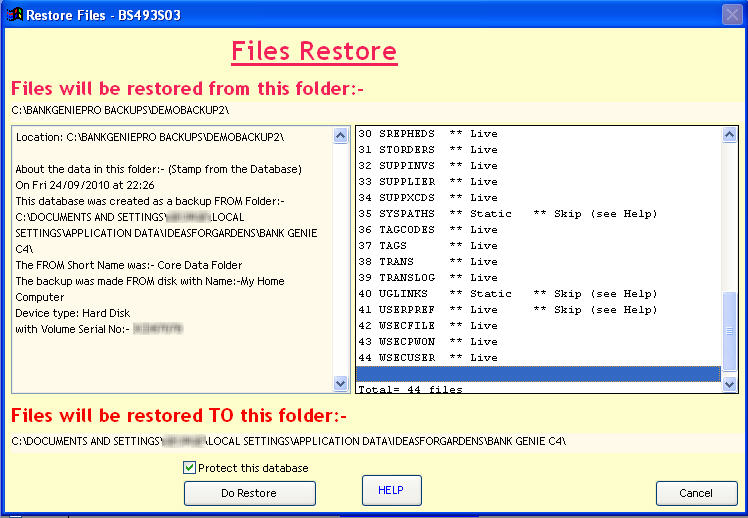
Task: Click the 'with Volume Serial No' line
Action: coord(99,329)
